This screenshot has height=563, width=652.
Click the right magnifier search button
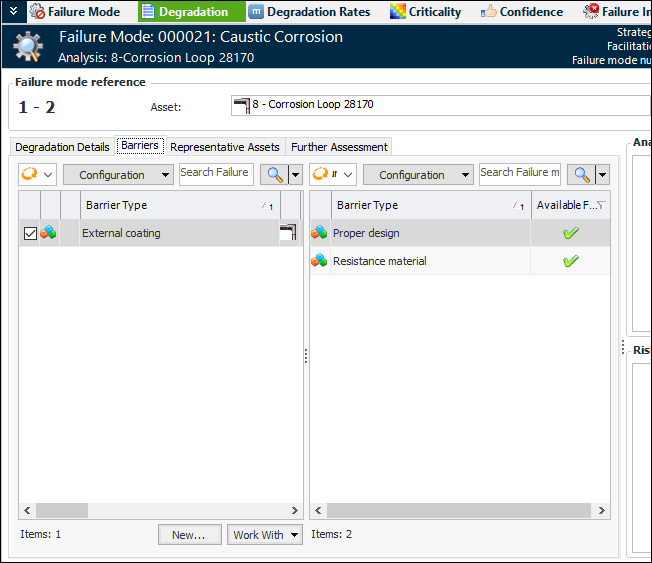581,175
